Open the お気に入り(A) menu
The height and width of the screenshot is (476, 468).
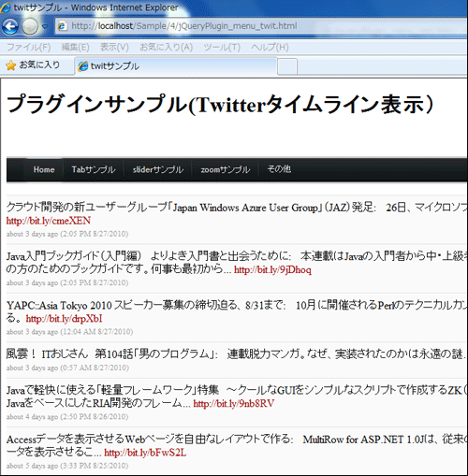coord(166,48)
